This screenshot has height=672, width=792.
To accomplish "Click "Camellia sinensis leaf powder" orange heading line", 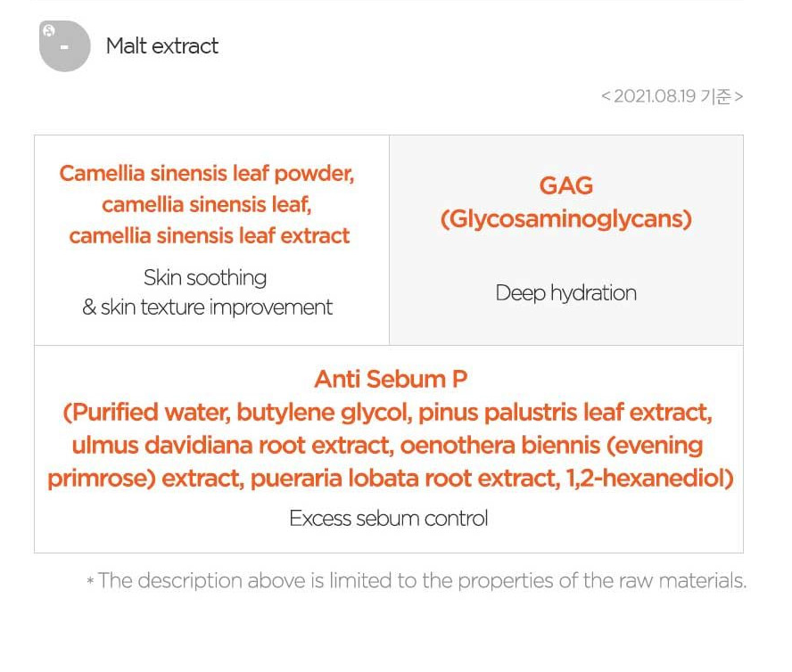I will (x=207, y=173).
